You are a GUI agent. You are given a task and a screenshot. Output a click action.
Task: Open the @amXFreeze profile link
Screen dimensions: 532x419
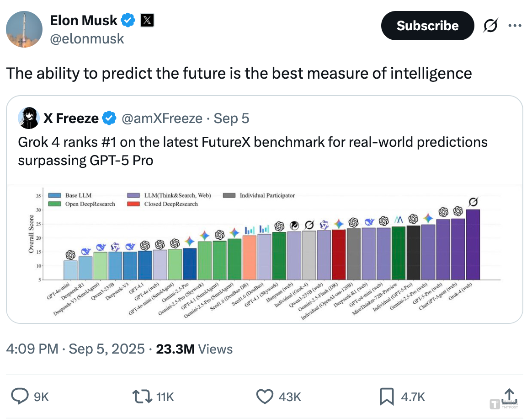point(161,118)
